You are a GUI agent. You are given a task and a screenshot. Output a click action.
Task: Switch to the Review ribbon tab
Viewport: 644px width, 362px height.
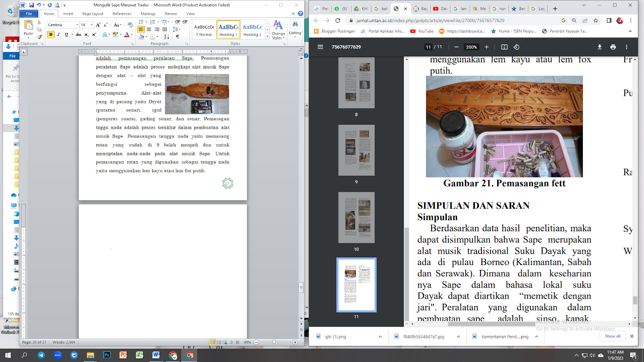pos(171,14)
